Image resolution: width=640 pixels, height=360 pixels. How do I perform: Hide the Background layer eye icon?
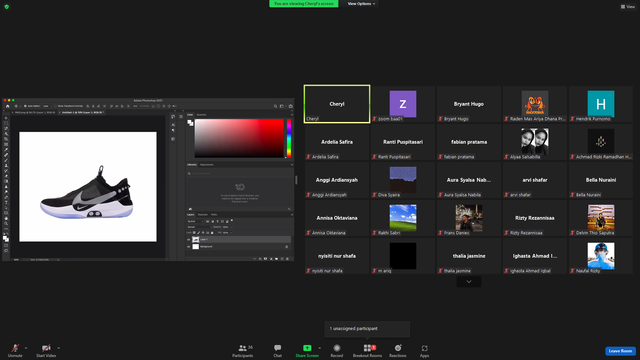(189, 247)
